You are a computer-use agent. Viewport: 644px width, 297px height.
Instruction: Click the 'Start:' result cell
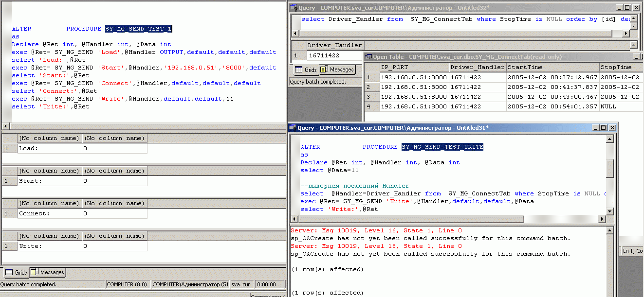50,181
